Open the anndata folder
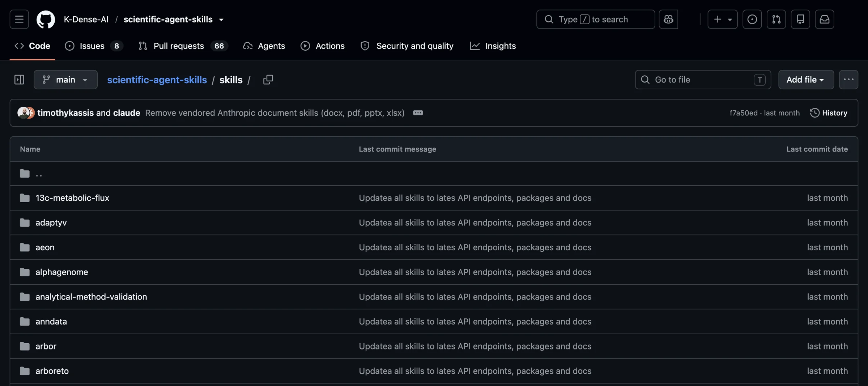Image resolution: width=868 pixels, height=386 pixels. pyautogui.click(x=51, y=322)
